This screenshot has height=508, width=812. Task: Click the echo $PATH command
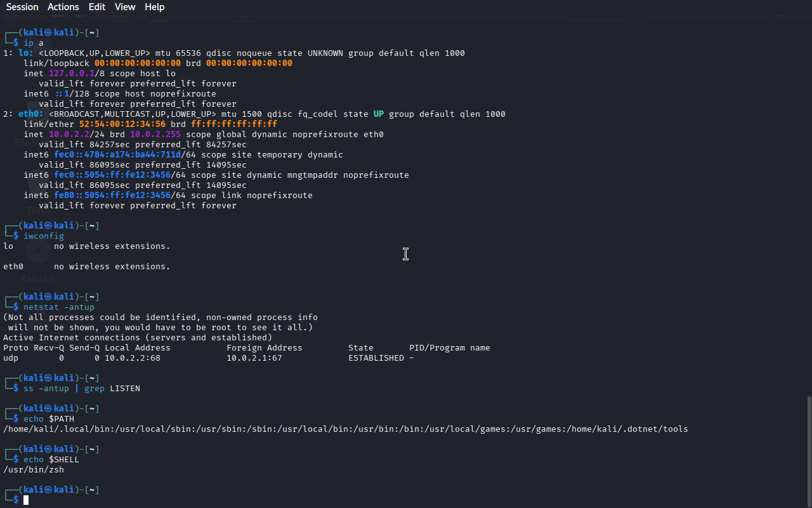coord(49,419)
